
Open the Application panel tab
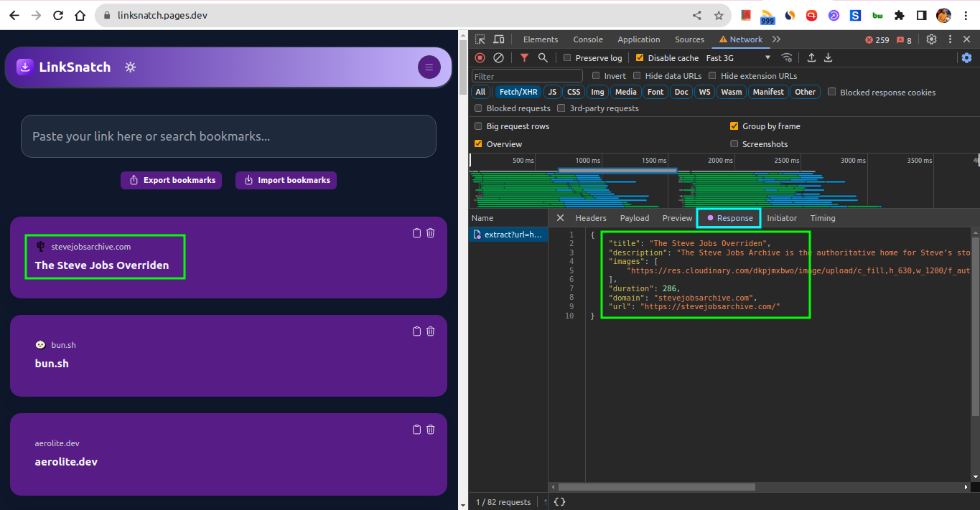[x=639, y=39]
